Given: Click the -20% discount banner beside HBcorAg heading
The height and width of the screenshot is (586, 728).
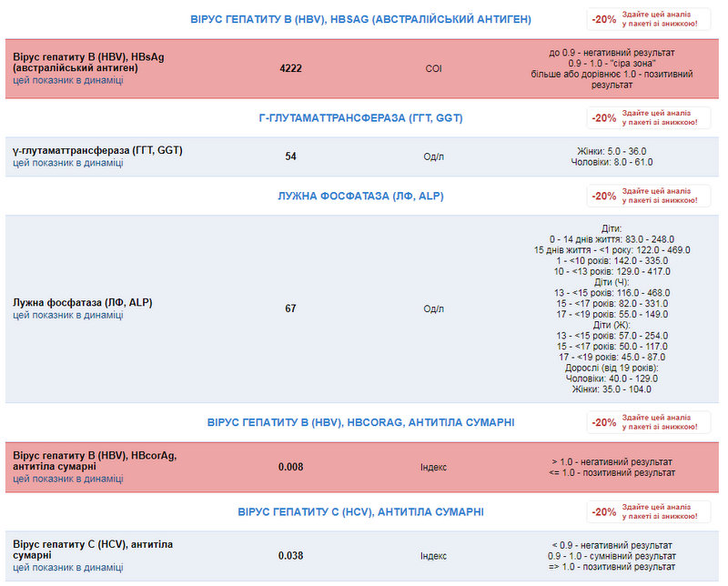Looking at the screenshot, I should (x=649, y=422).
